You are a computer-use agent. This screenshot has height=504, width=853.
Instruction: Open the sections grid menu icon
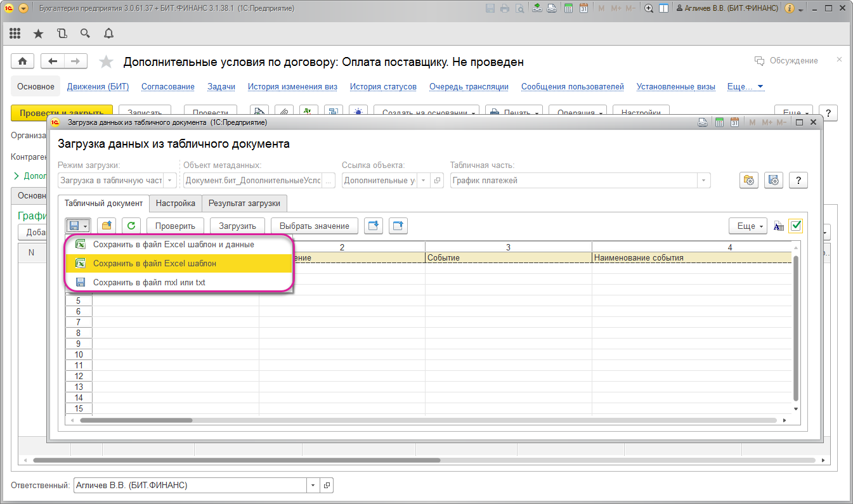tap(15, 34)
